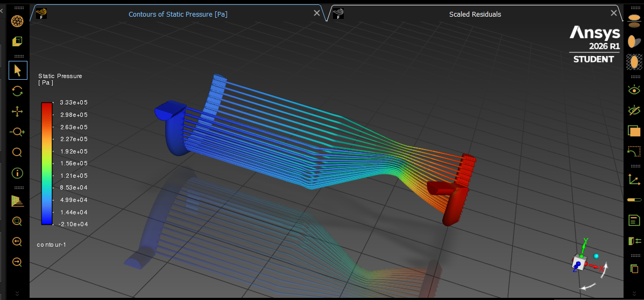644x300 pixels.
Task: Hide objects with the crossed eye icon
Action: pos(634,110)
